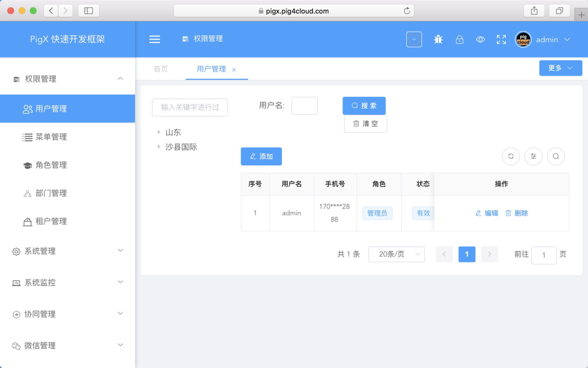The width and height of the screenshot is (588, 368).
Task: Open the 更多 dropdown menu
Action: pyautogui.click(x=560, y=68)
